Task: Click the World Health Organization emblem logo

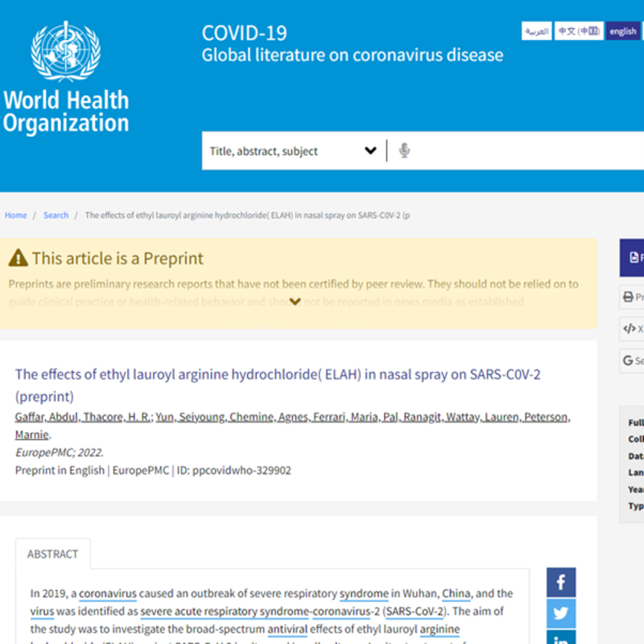Action: (66, 51)
